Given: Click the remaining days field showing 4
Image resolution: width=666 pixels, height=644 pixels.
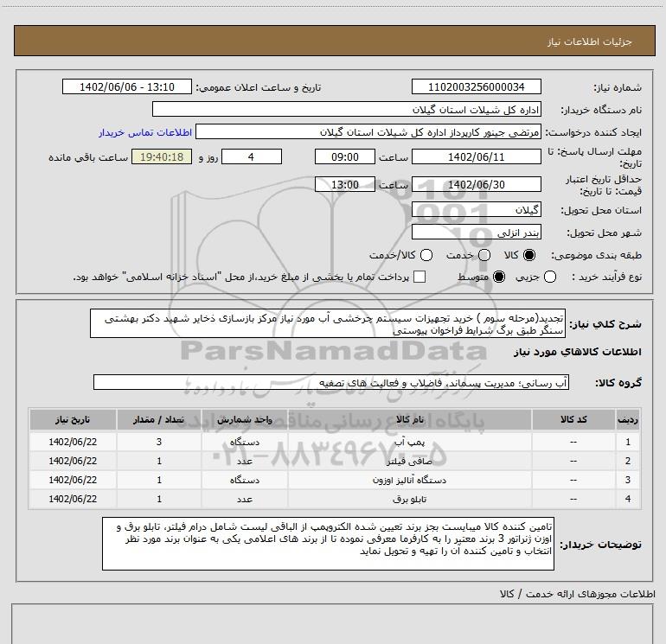Looking at the screenshot, I should click(x=252, y=157).
